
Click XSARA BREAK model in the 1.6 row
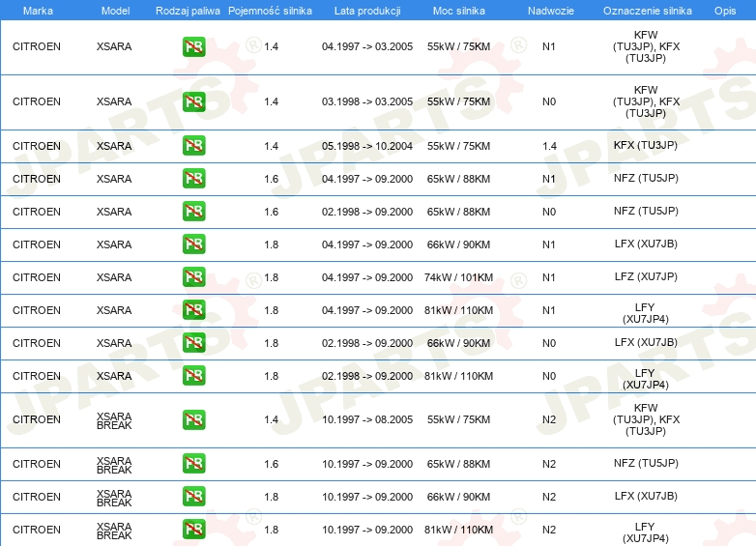pyautogui.click(x=114, y=465)
